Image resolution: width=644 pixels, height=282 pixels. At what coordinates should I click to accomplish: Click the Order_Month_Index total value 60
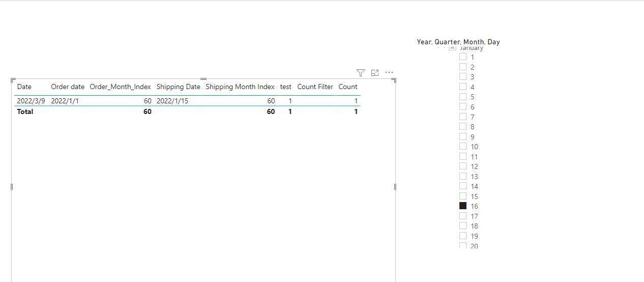click(x=147, y=111)
